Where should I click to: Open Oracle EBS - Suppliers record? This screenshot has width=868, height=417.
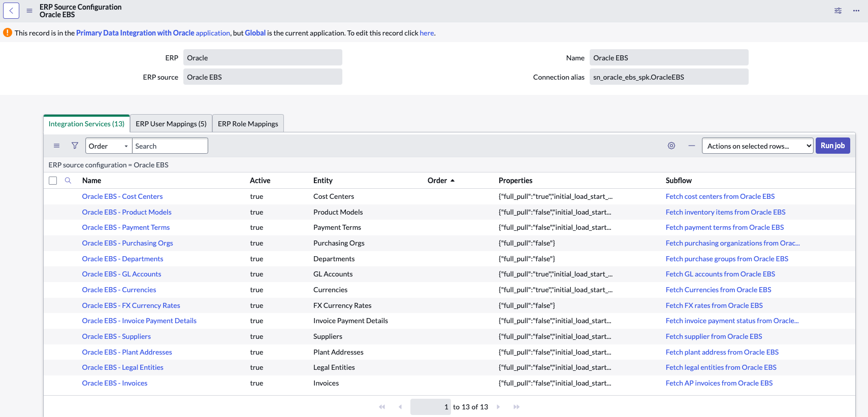coord(116,336)
